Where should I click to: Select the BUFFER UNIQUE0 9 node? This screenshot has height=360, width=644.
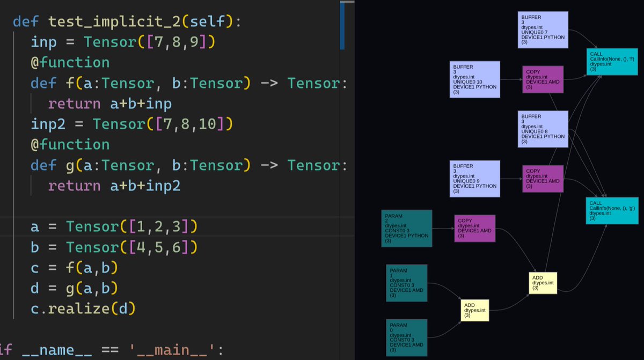(x=475, y=179)
